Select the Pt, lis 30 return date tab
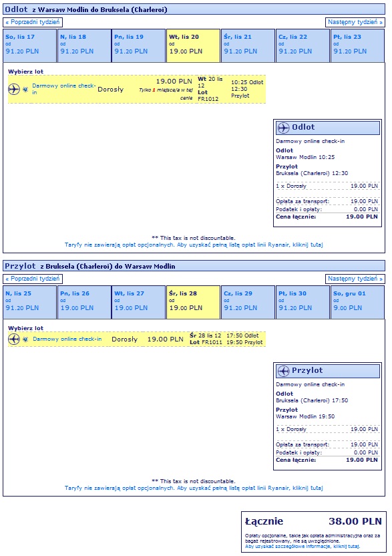This screenshot has width=392, height=556. coord(303,303)
